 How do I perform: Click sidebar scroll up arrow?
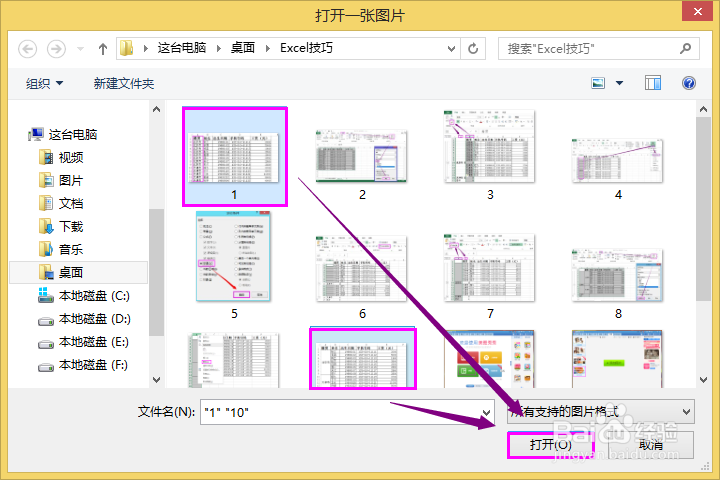click(x=157, y=109)
